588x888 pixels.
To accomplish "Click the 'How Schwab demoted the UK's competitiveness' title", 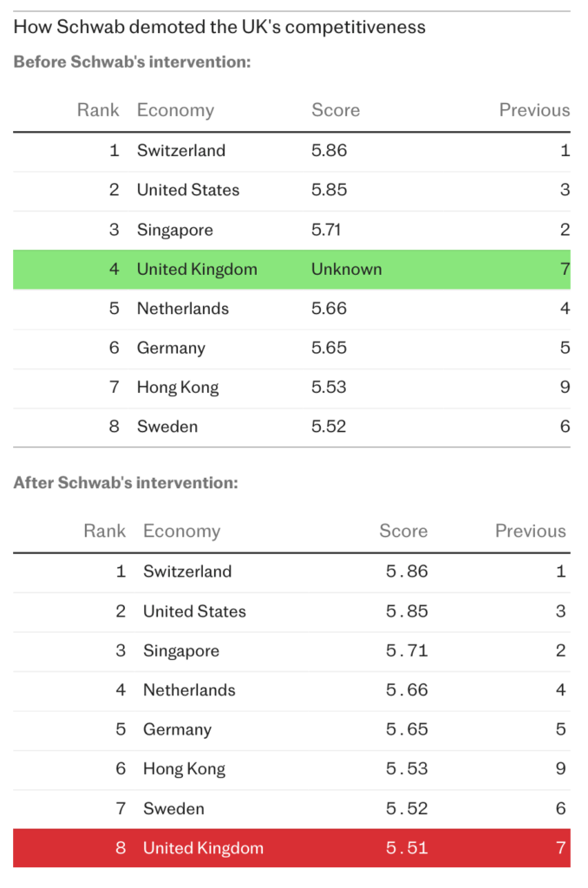I will (x=219, y=27).
